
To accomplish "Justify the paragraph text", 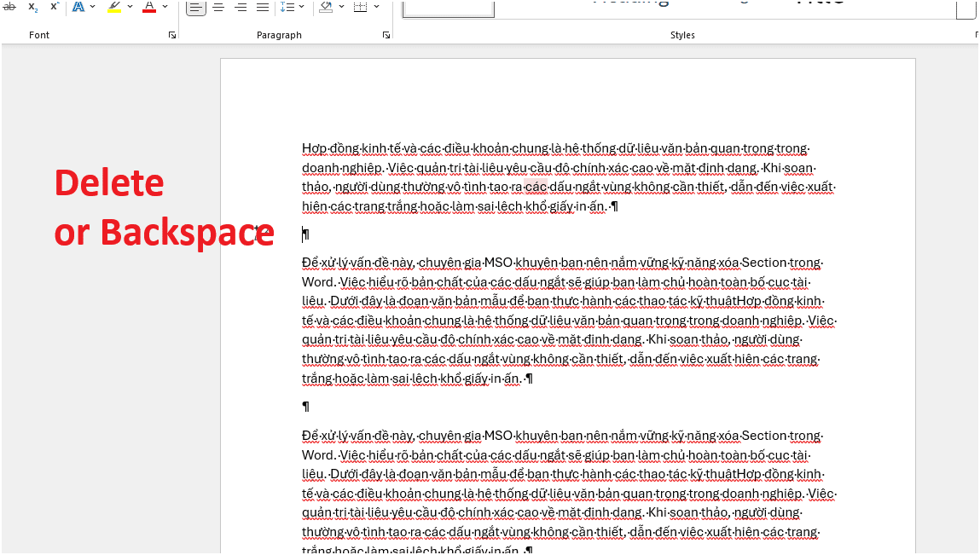I will coord(263,7).
